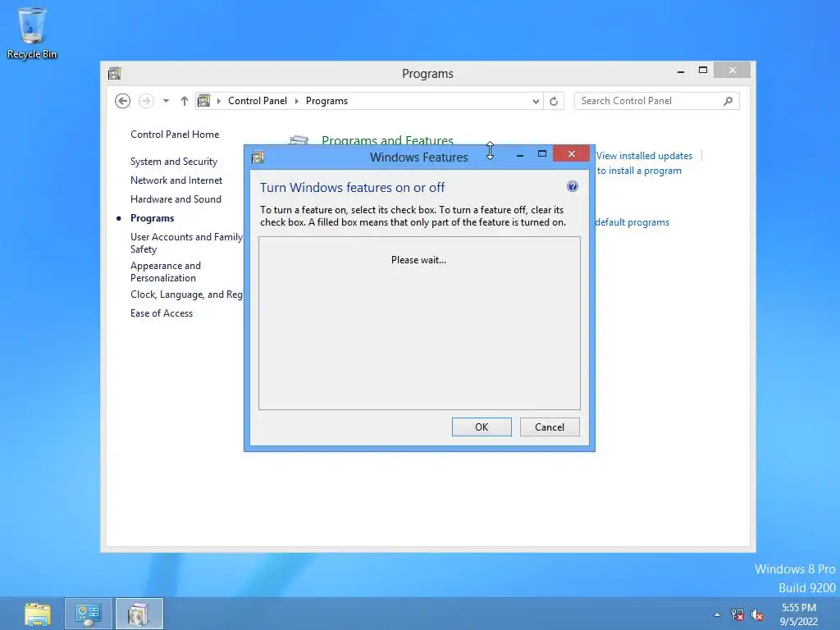Click OK in Windows Features dialog
Image resolution: width=840 pixels, height=630 pixels.
click(482, 427)
